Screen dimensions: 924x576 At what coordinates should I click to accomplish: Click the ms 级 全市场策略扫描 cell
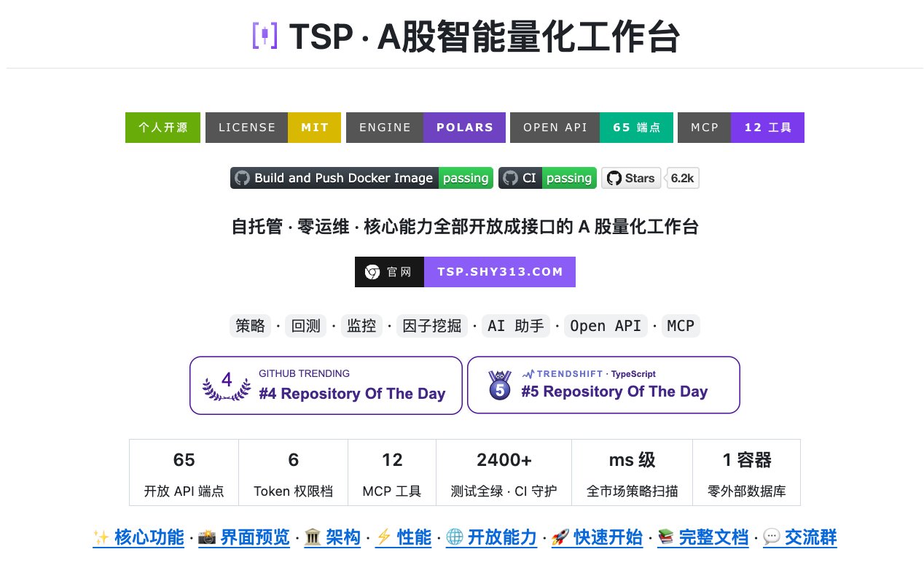(633, 472)
